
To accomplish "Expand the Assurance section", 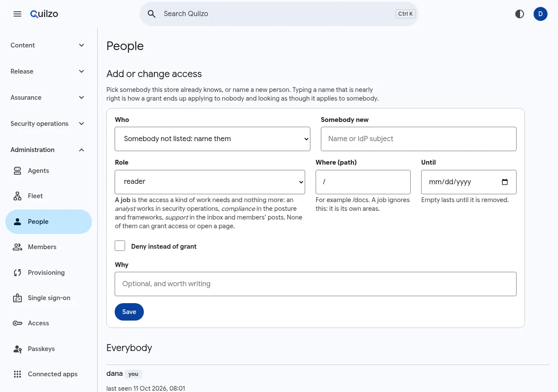I will point(49,98).
